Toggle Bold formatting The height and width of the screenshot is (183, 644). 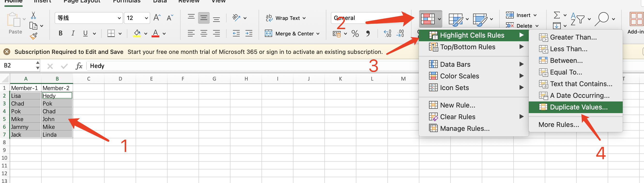click(61, 33)
